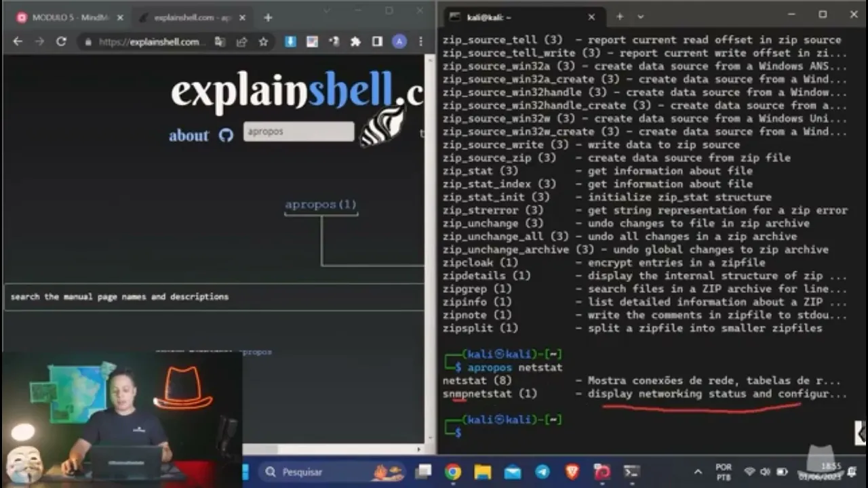Expand the terminal profile dropdown arrow
The height and width of the screenshot is (488, 868).
640,17
